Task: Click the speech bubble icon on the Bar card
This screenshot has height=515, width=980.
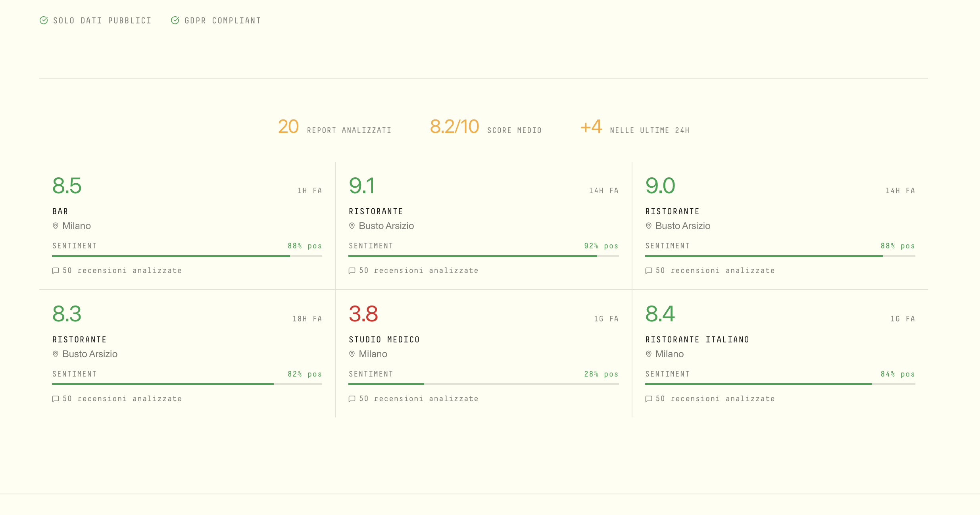Action: pyautogui.click(x=56, y=270)
